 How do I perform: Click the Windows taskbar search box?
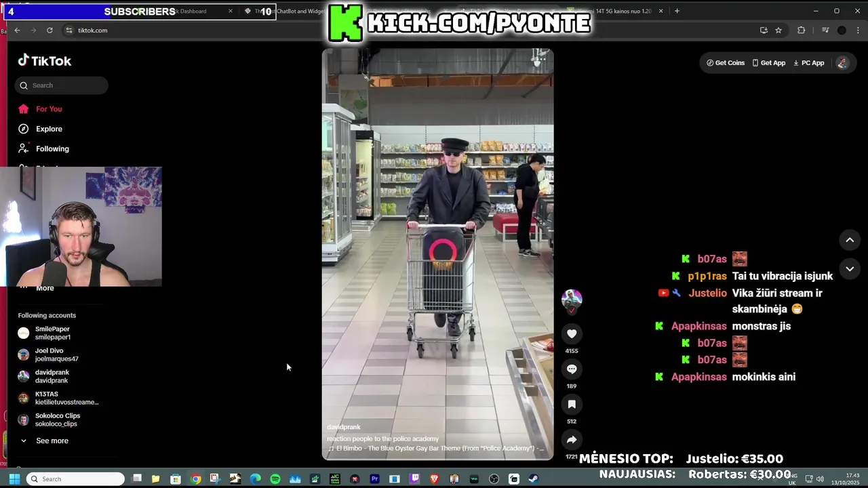75,479
